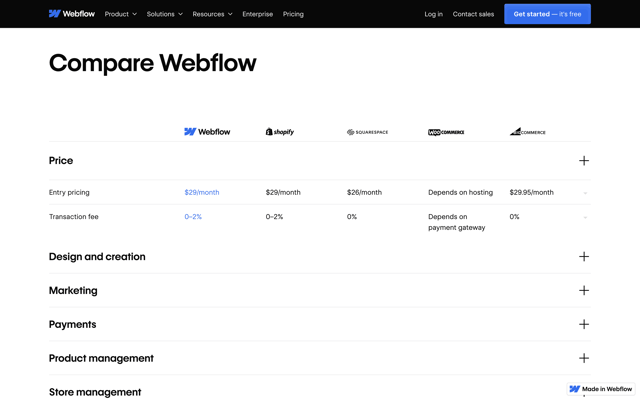Click the Shopify logo column header
The height and width of the screenshot is (400, 640).
click(280, 131)
